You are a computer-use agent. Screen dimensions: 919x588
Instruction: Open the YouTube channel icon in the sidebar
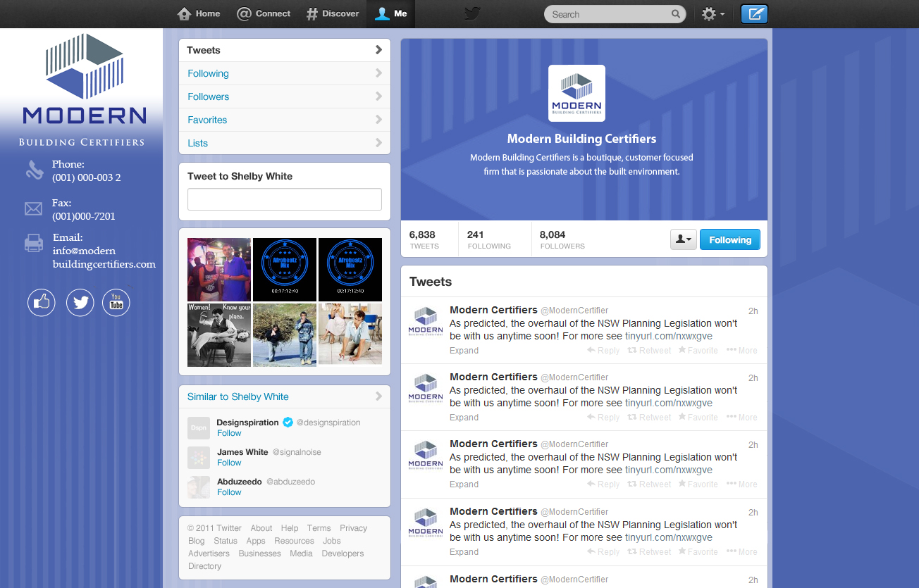tap(116, 302)
